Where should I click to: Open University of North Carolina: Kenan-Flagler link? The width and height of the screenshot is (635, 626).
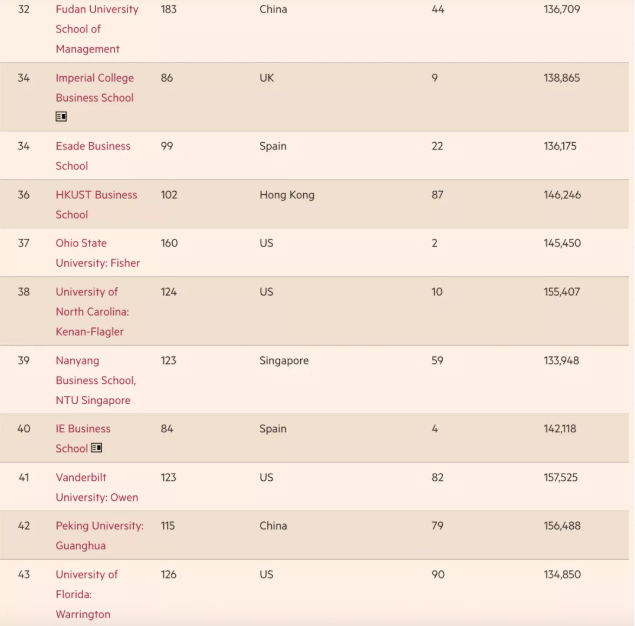tap(92, 311)
